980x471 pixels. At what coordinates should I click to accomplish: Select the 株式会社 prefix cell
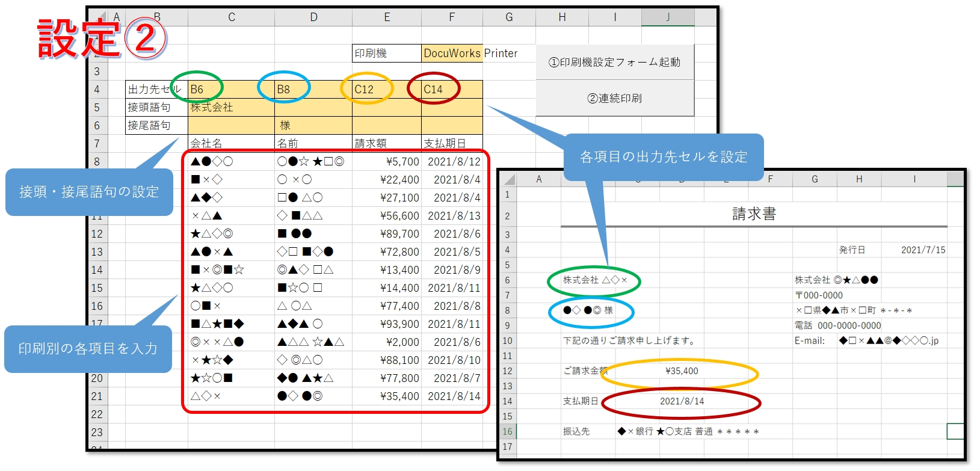pyautogui.click(x=231, y=107)
